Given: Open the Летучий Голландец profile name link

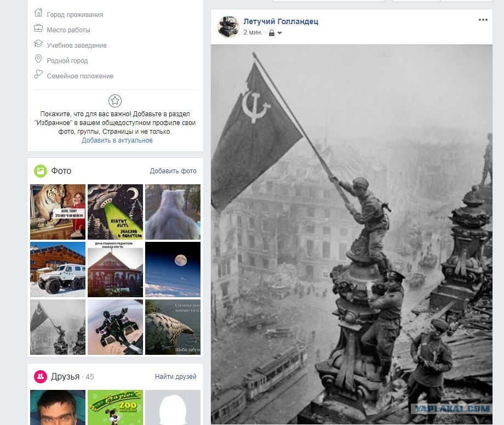Looking at the screenshot, I should click(x=280, y=21).
